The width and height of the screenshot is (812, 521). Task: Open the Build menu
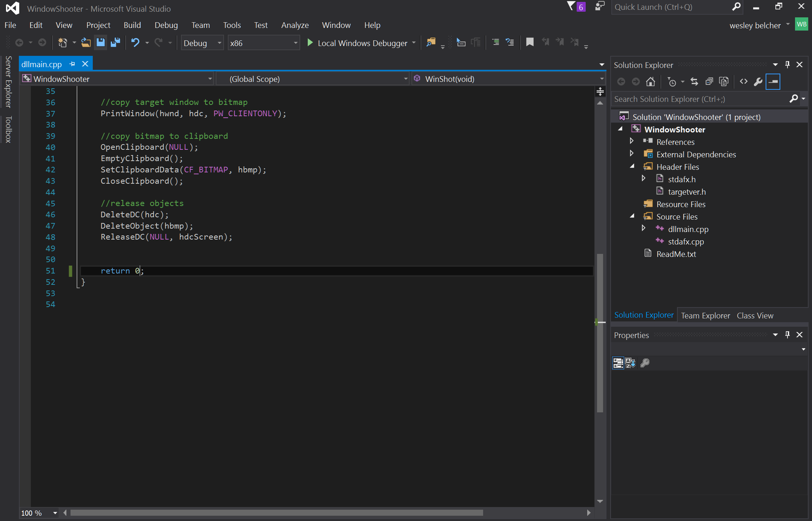click(x=132, y=25)
